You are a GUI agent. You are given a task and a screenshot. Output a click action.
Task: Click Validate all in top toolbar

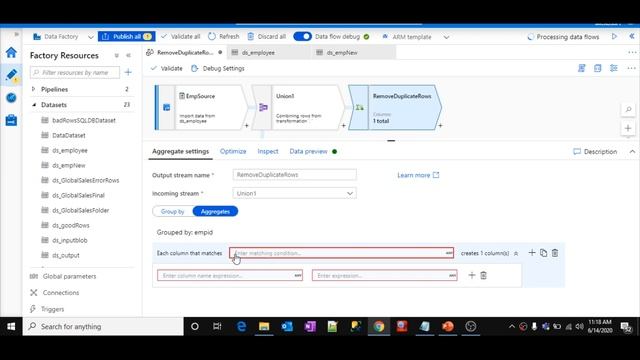pyautogui.click(x=180, y=36)
